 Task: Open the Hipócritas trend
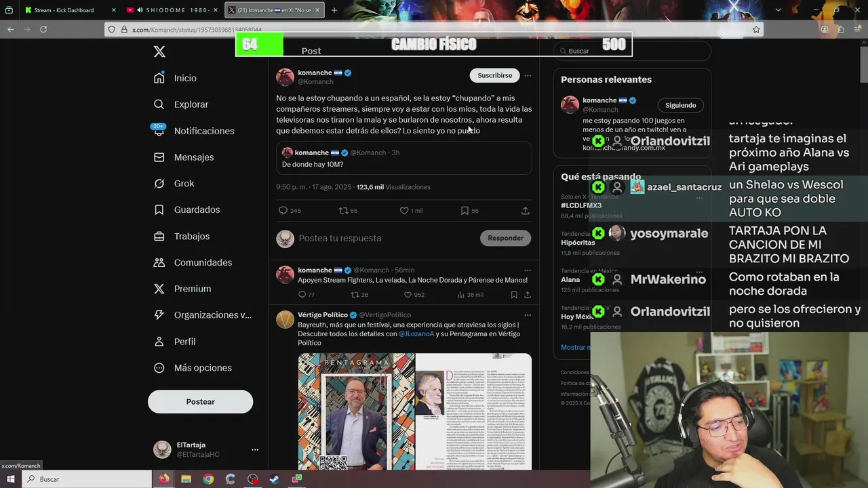pos(578,243)
